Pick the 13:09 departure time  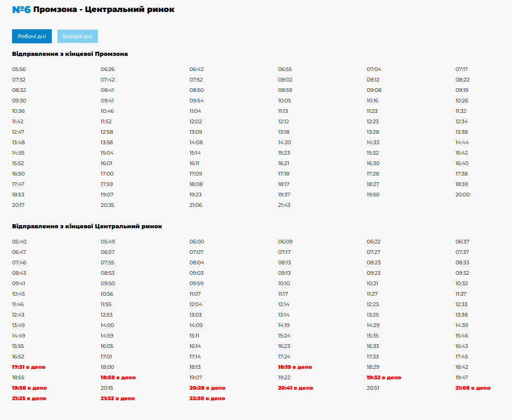coord(196,132)
